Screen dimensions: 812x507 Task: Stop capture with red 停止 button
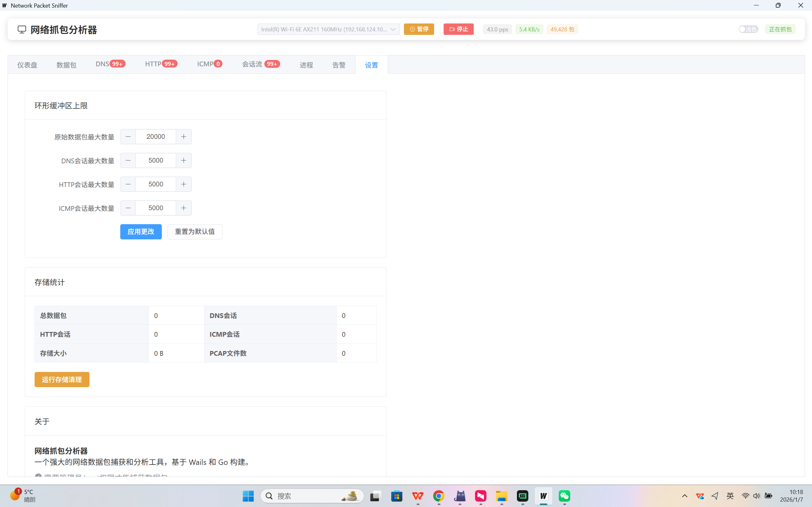tap(458, 29)
